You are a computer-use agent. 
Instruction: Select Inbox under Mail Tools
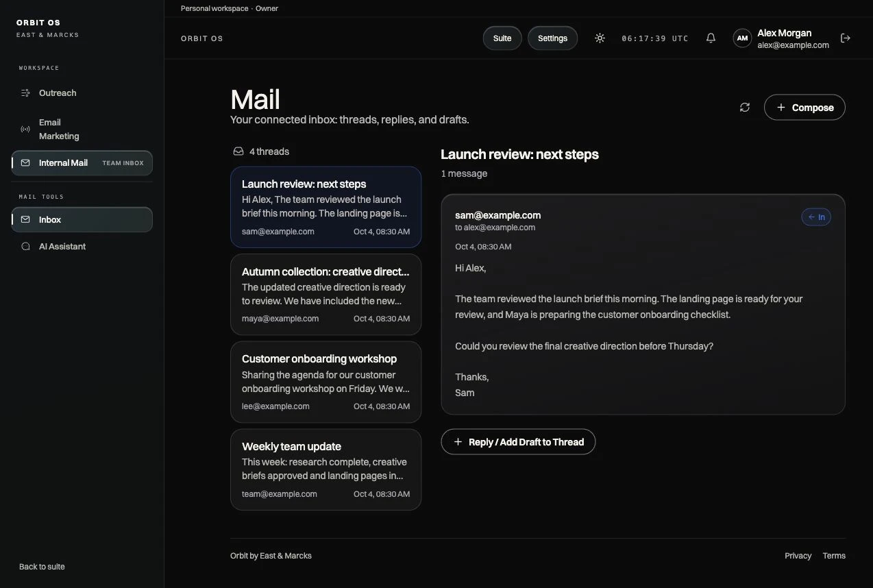[x=82, y=220]
